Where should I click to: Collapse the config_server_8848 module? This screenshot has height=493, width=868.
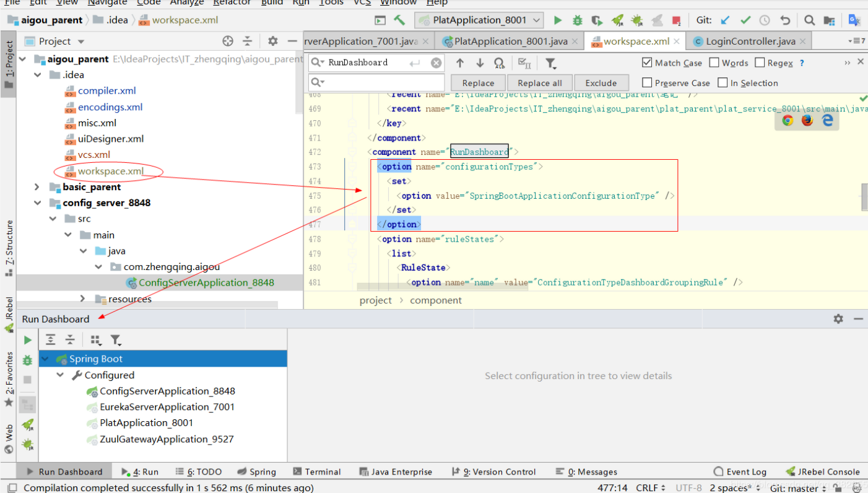coord(38,203)
